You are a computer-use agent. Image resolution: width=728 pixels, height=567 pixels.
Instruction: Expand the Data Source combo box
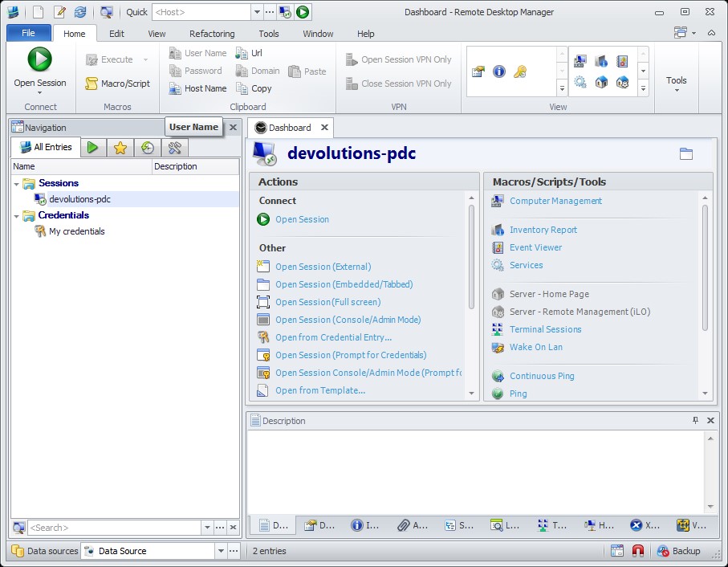click(x=220, y=551)
